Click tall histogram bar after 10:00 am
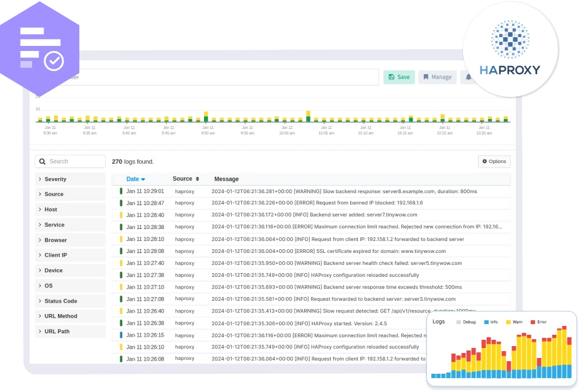The width and height of the screenshot is (580, 392). [x=308, y=116]
